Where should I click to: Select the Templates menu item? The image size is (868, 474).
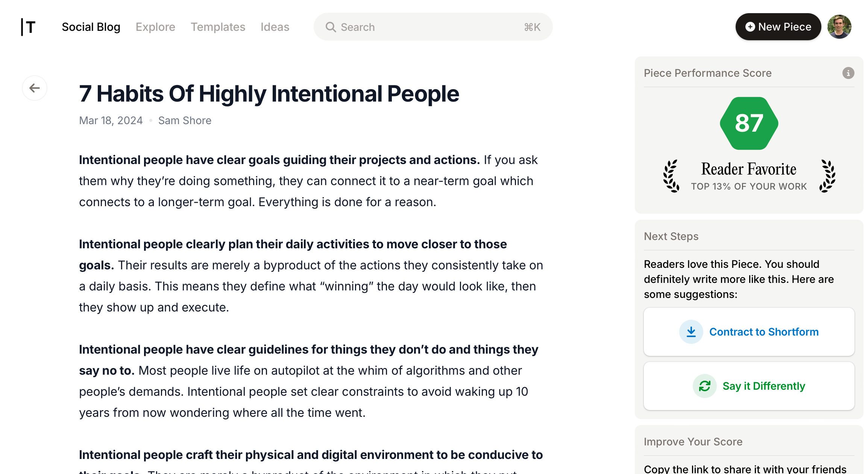[218, 26]
